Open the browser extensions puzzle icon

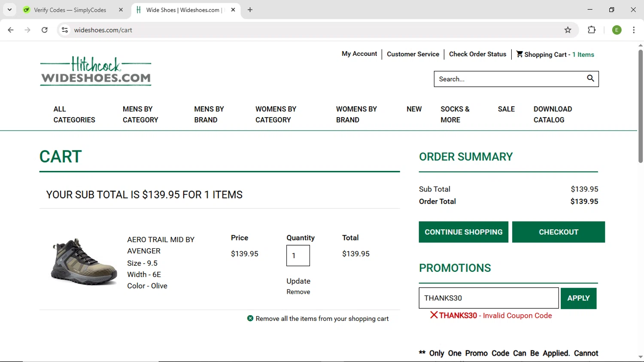[x=592, y=30]
